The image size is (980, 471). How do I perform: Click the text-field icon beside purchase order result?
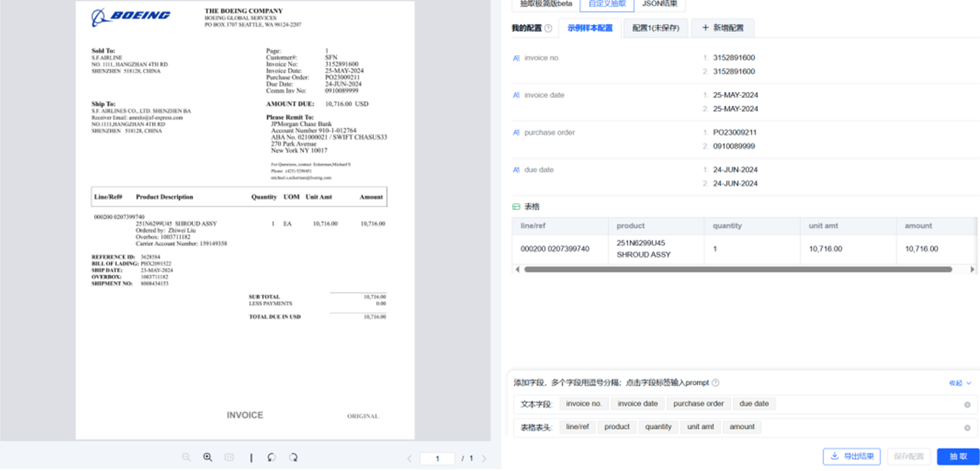[516, 133]
